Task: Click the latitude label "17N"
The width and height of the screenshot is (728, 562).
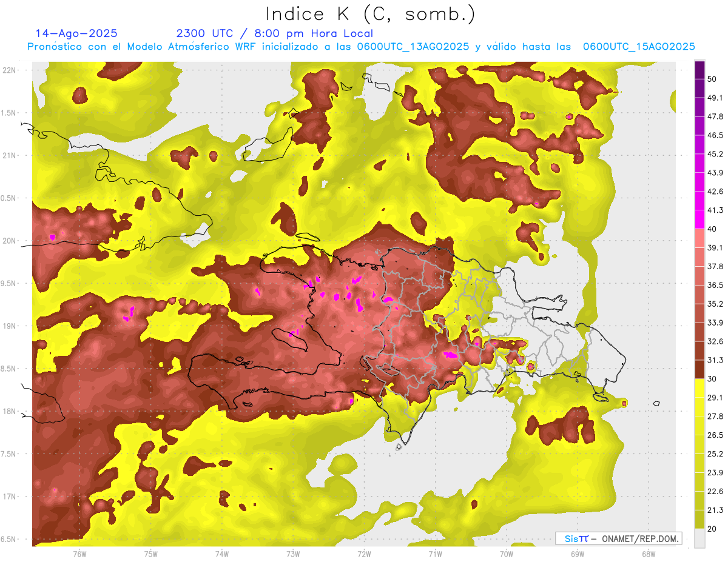Action: [9, 497]
